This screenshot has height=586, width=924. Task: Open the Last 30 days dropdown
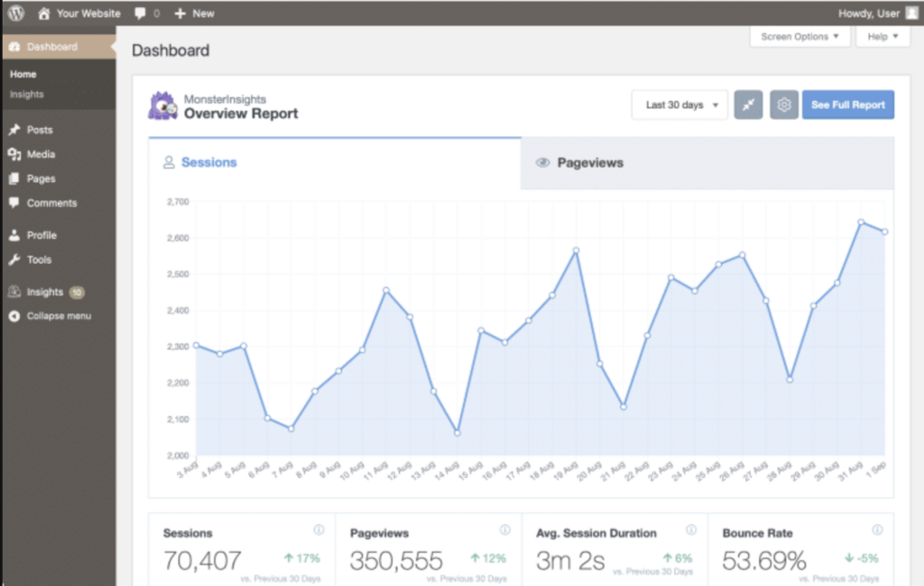tap(679, 105)
